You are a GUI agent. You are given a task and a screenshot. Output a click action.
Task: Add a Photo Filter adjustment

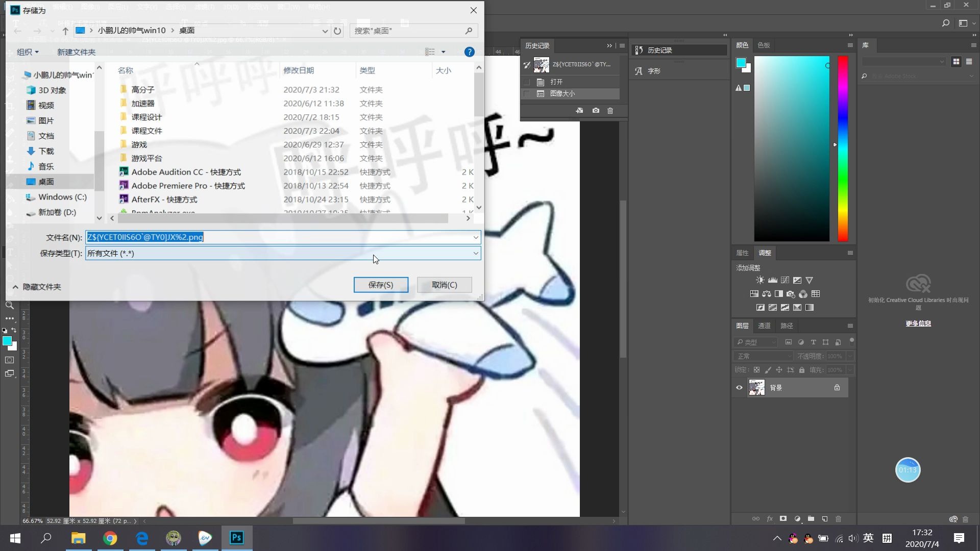(x=791, y=294)
